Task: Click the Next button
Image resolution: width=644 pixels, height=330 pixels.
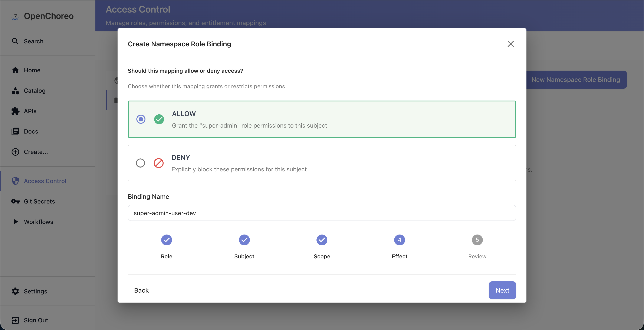Action: 502,290
